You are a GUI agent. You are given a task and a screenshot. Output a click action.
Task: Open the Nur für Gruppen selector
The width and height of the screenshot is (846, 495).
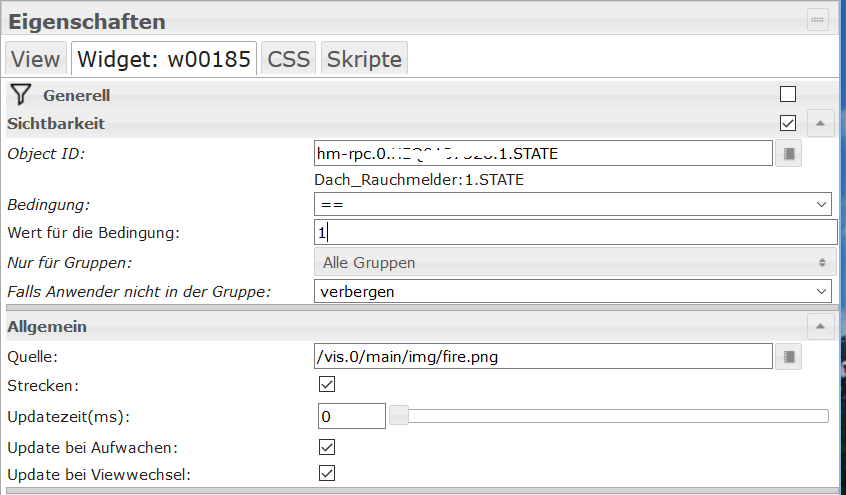572,262
